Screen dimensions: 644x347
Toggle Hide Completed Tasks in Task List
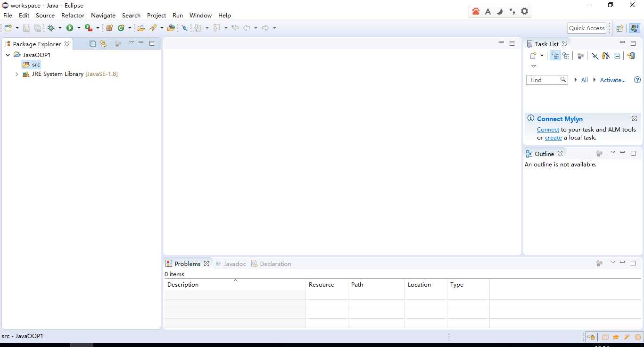coord(595,56)
